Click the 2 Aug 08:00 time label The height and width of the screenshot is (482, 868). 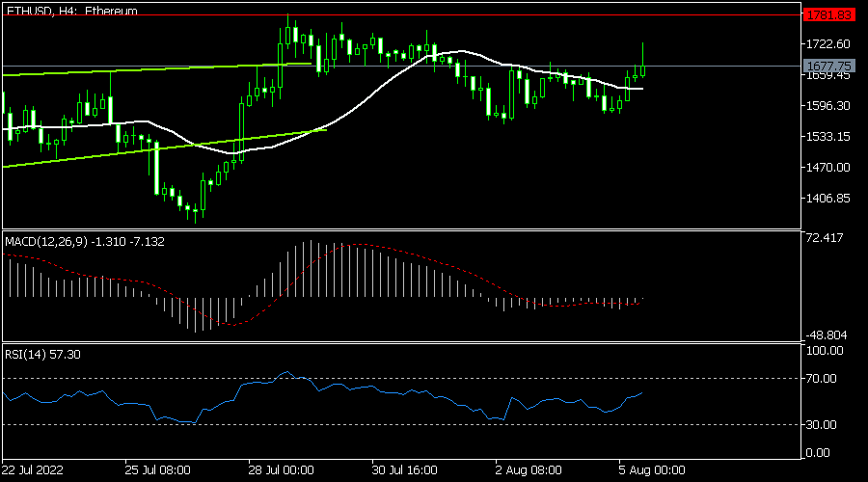click(x=529, y=470)
